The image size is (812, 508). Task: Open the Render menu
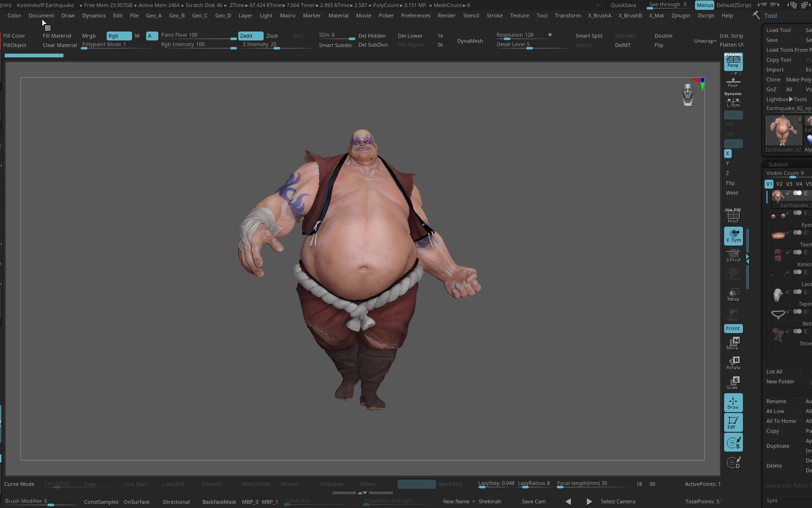coord(446,16)
